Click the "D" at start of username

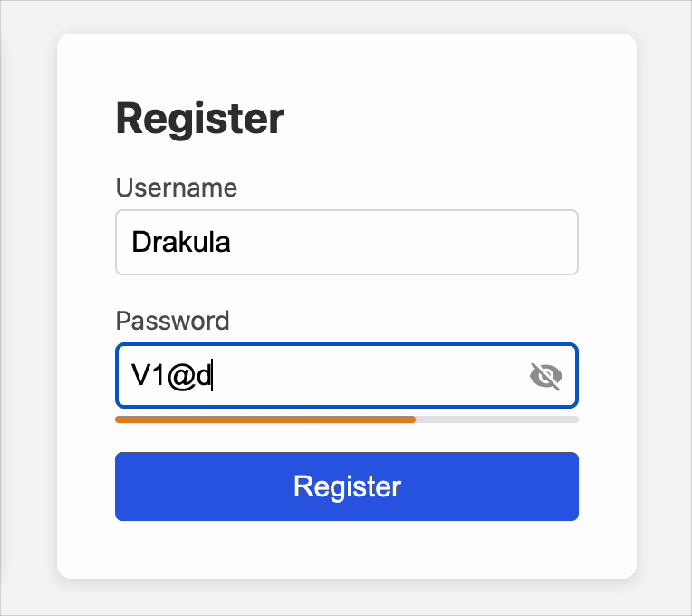140,243
